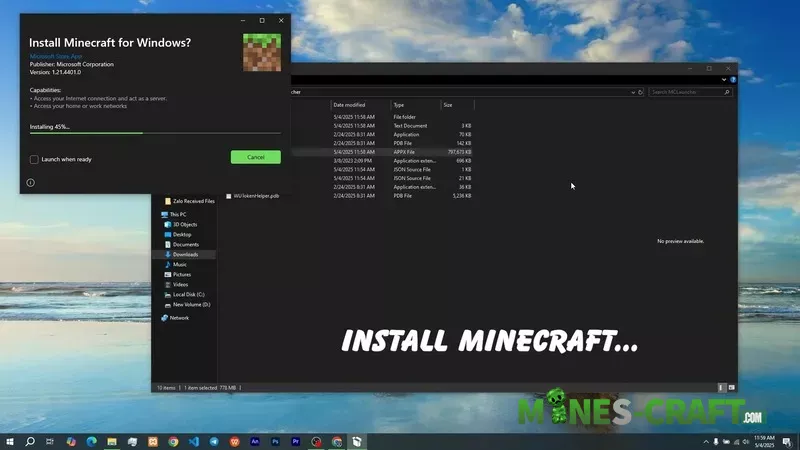
Task: Open Visual Studio Code from taskbar
Action: point(193,441)
